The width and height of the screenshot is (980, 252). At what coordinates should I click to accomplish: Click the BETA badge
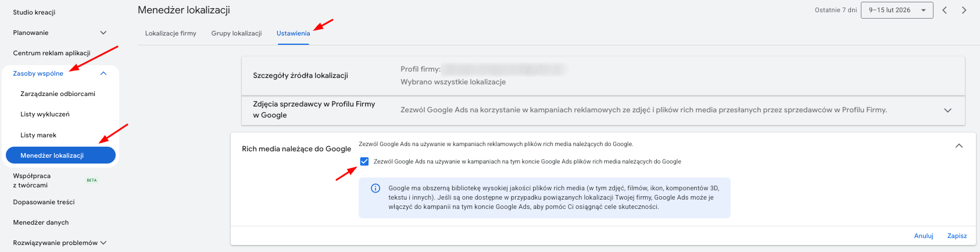(92, 180)
